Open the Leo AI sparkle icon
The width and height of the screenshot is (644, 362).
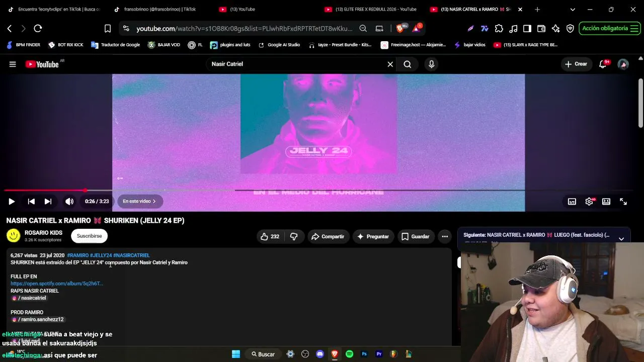555,29
